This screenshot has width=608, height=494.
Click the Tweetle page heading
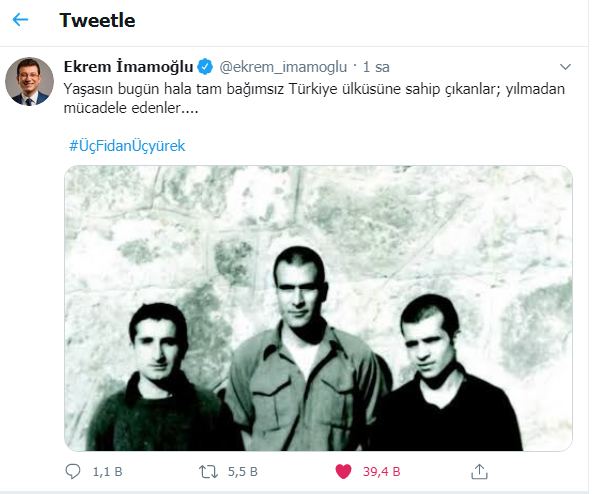click(97, 20)
